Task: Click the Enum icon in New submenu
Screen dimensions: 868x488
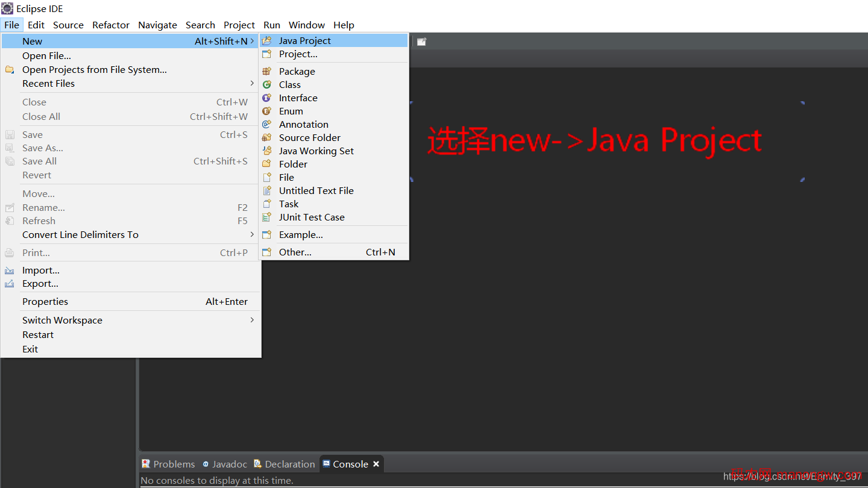Action: (266, 111)
